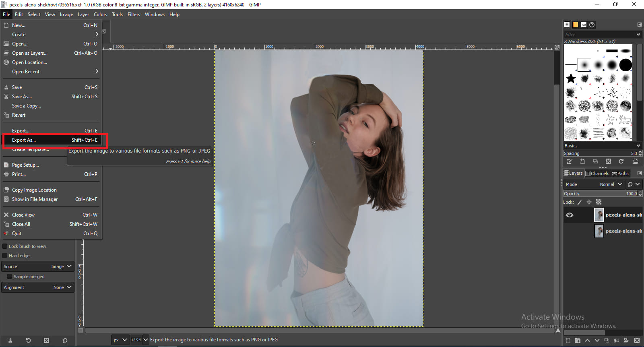Image resolution: width=644 pixels, height=347 pixels.
Task: Reset tool options to defaults
Action: [x=65, y=341]
